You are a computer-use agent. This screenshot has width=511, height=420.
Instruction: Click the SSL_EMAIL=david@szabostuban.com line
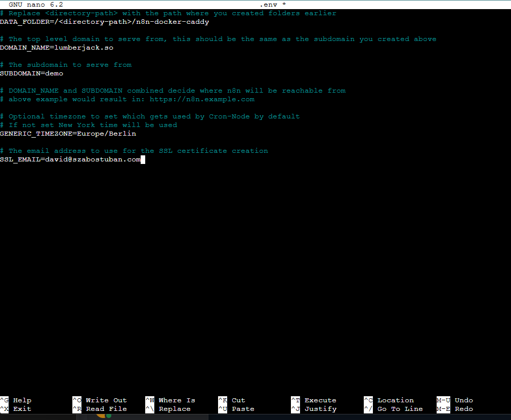tap(70, 159)
